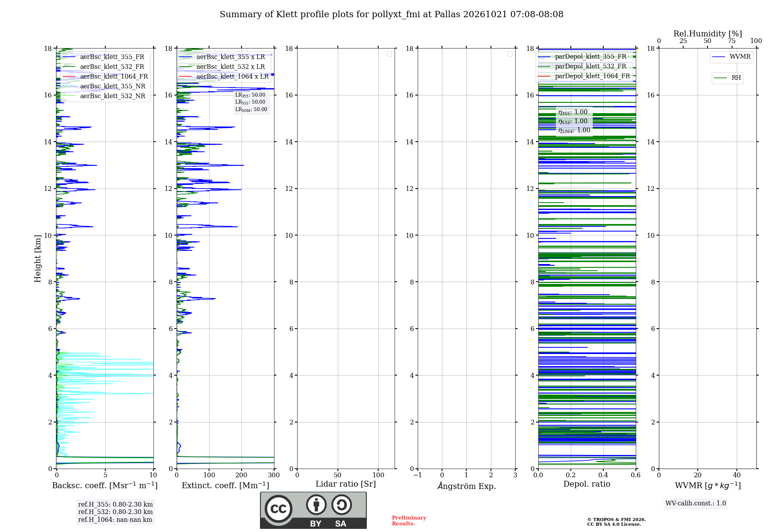Click the CC BY SA 4.0 License text
The width and height of the screenshot is (783, 532).
(614, 524)
